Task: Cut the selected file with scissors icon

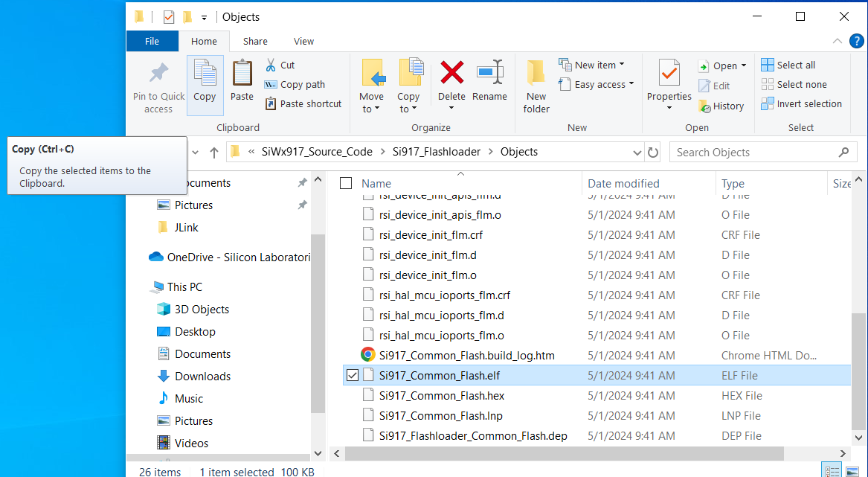Action: click(x=271, y=65)
